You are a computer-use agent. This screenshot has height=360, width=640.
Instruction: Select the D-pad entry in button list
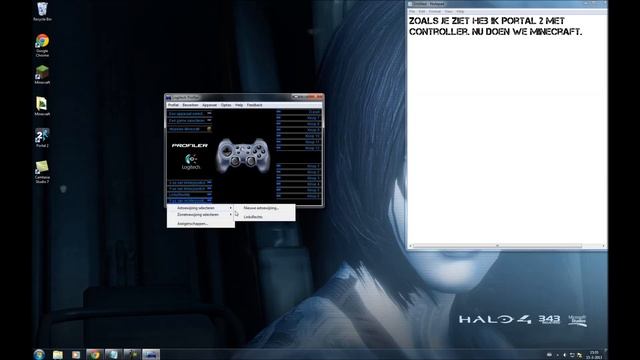(299, 112)
